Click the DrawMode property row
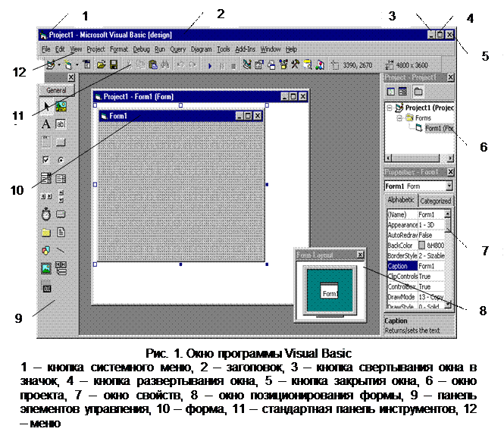 click(x=415, y=297)
